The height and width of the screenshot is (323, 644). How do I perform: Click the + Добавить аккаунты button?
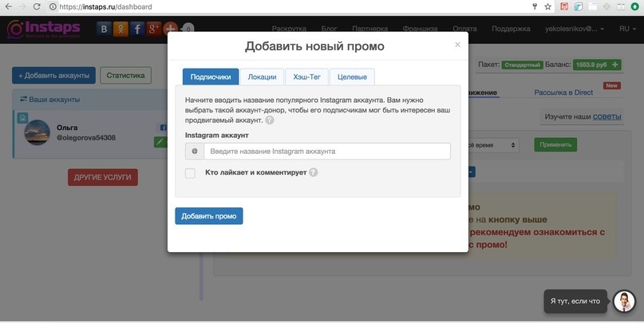pos(53,76)
